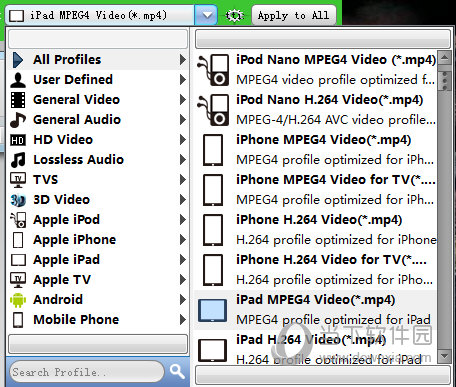The width and height of the screenshot is (456, 387).
Task: Click profile list scrollbar up arrow
Action: [x=444, y=57]
